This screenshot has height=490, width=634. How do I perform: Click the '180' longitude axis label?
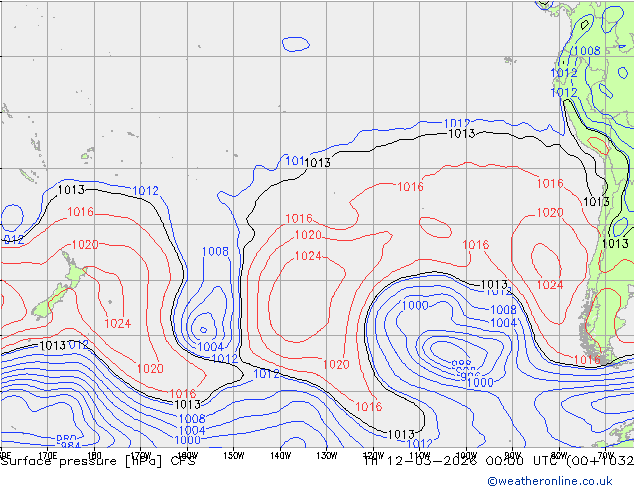[94, 456]
